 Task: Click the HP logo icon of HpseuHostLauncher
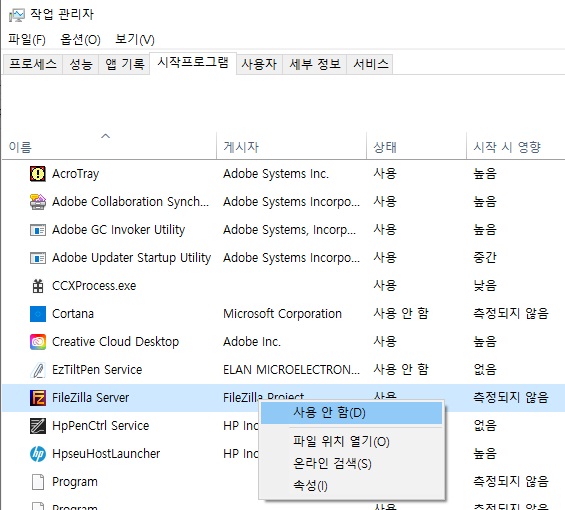click(38, 454)
